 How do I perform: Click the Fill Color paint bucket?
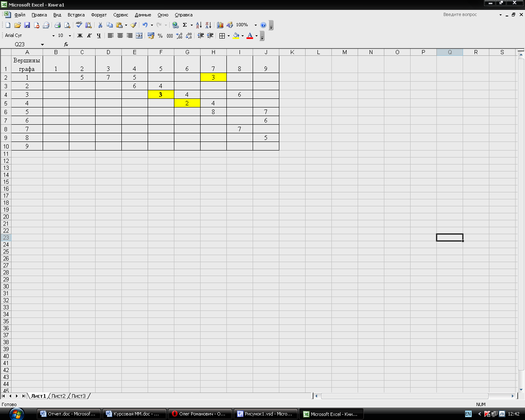(x=236, y=36)
